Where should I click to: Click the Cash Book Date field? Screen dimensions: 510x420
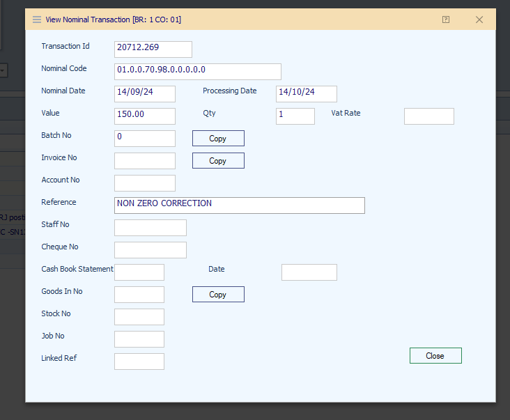[x=309, y=272]
